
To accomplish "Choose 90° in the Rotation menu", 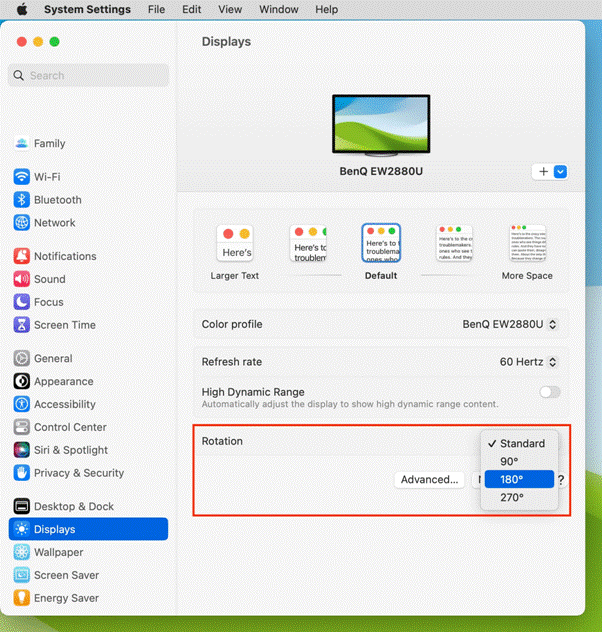I will [x=519, y=462].
